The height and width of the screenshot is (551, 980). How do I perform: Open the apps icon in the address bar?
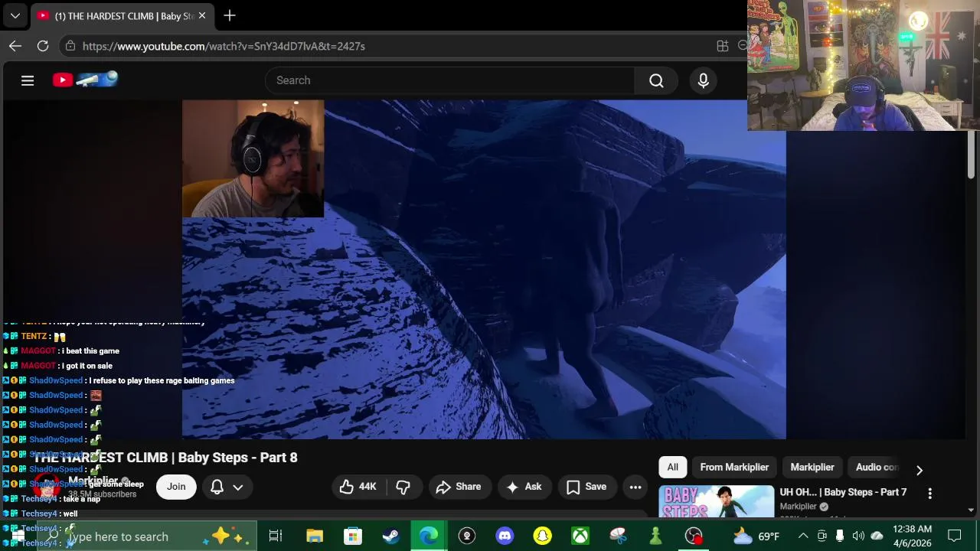point(722,46)
